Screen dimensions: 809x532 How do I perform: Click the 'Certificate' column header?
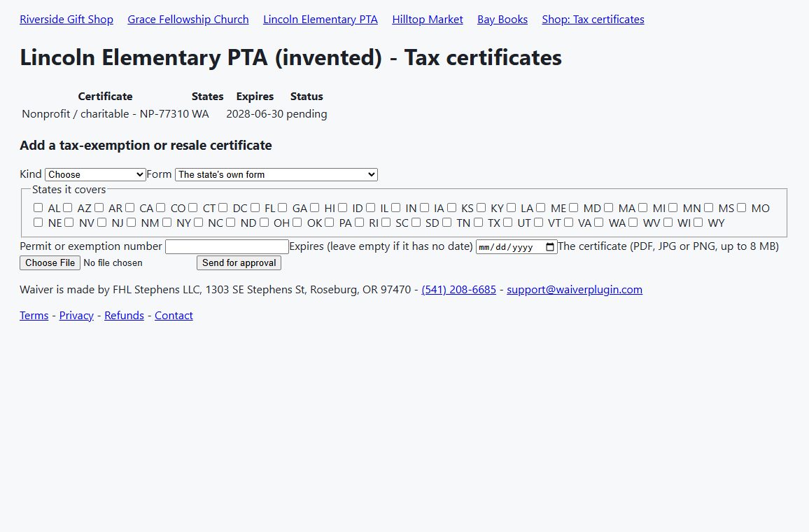(x=105, y=97)
